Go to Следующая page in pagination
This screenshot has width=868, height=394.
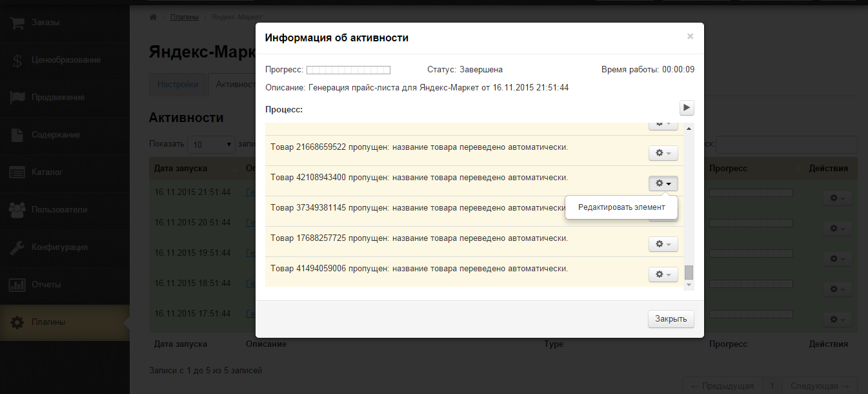[x=821, y=386]
